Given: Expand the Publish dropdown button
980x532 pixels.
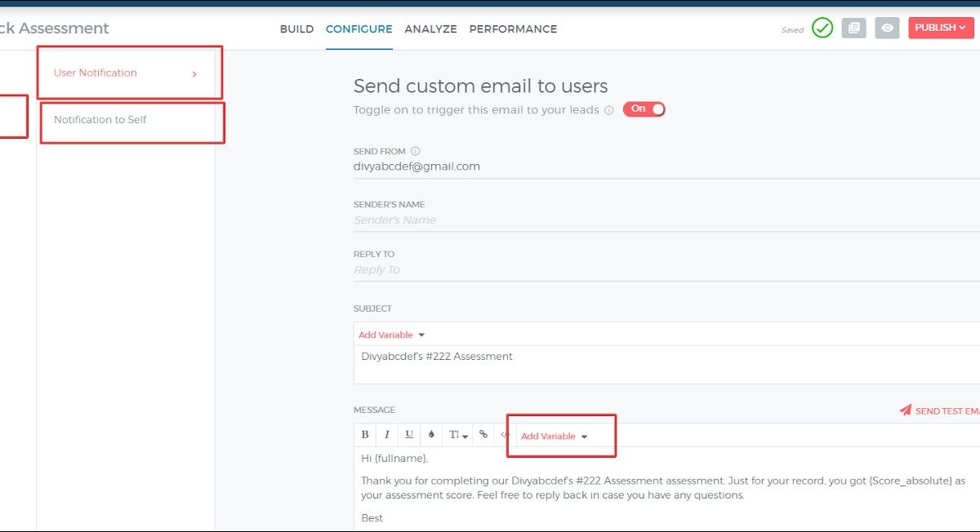Looking at the screenshot, I should tap(940, 28).
